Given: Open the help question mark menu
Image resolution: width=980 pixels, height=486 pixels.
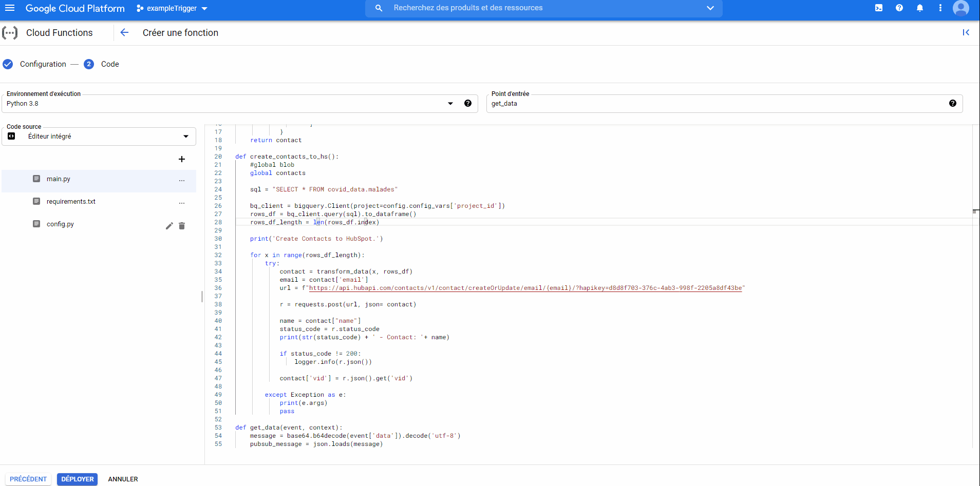Looking at the screenshot, I should point(899,8).
